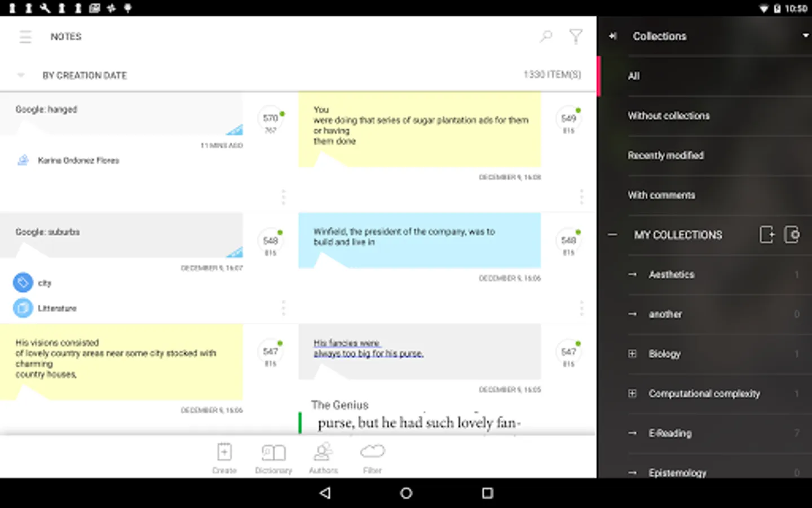Open the Authors tool
This screenshot has height=508, width=812.
pyautogui.click(x=323, y=458)
